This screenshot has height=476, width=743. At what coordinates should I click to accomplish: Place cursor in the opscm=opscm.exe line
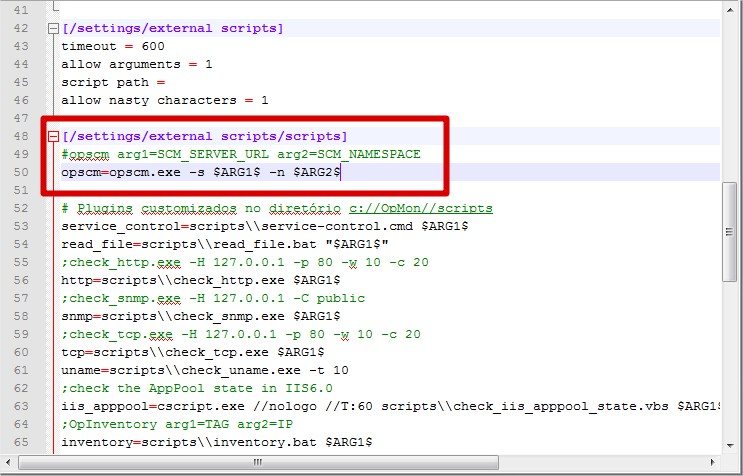[x=201, y=172]
